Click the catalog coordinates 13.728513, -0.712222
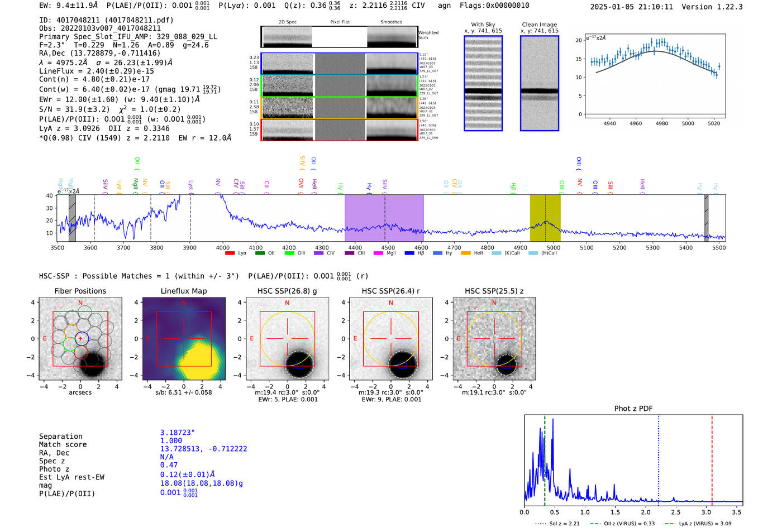782x532 pixels. [204, 449]
